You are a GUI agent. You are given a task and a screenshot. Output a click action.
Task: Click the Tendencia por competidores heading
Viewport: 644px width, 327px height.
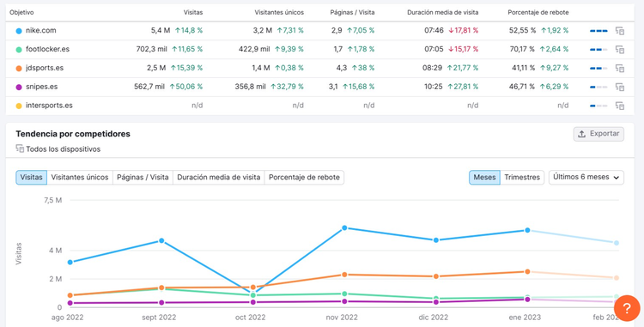tap(73, 134)
